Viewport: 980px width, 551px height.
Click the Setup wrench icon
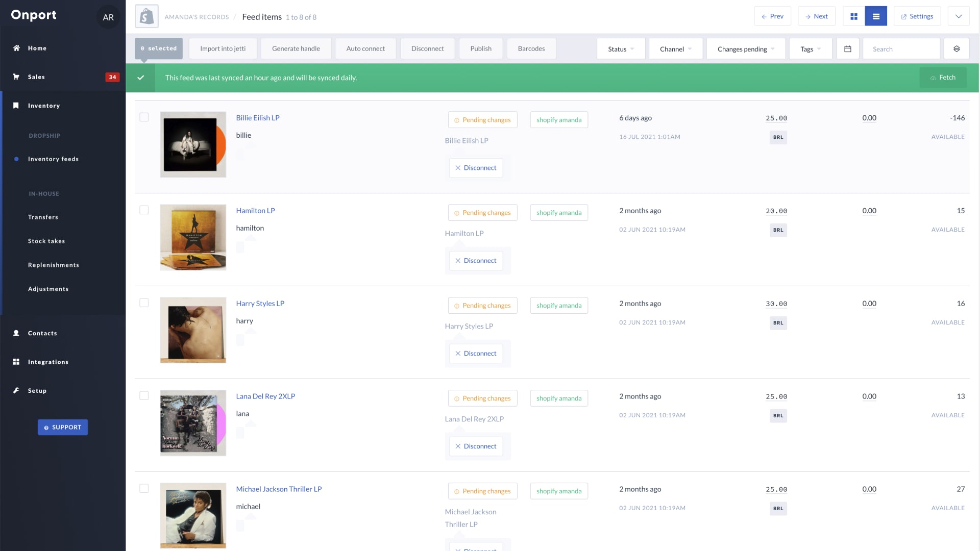(16, 391)
